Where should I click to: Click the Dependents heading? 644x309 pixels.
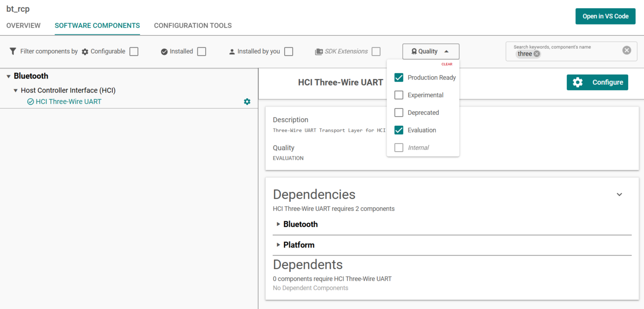(308, 265)
